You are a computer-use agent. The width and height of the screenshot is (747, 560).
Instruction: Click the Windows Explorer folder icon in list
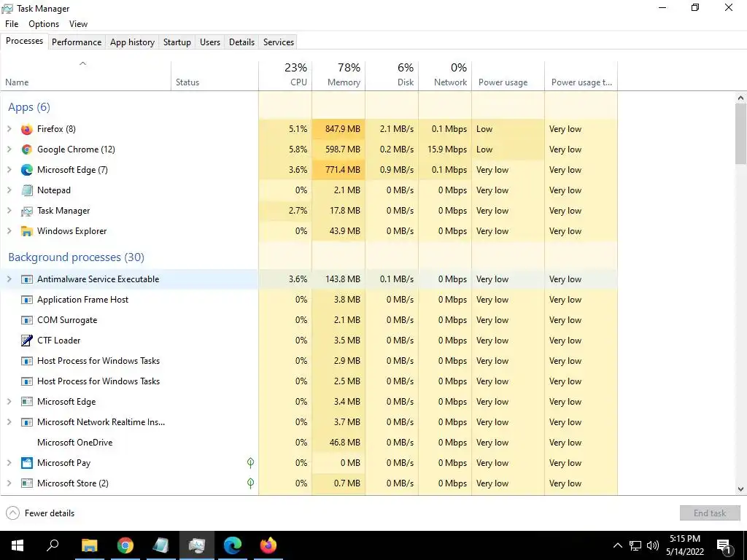point(27,231)
